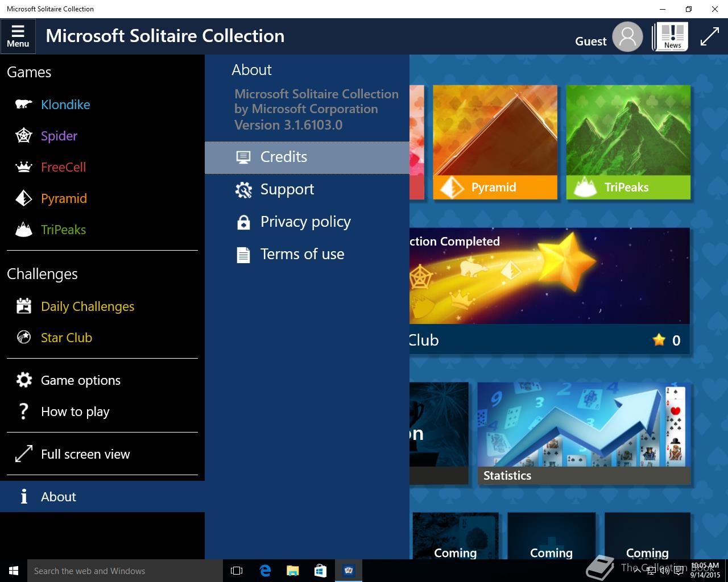Click the About info icon

pos(23,497)
